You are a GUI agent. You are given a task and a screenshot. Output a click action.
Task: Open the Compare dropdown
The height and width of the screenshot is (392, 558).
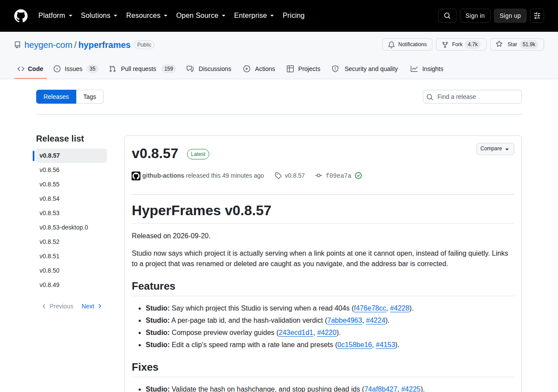point(495,149)
